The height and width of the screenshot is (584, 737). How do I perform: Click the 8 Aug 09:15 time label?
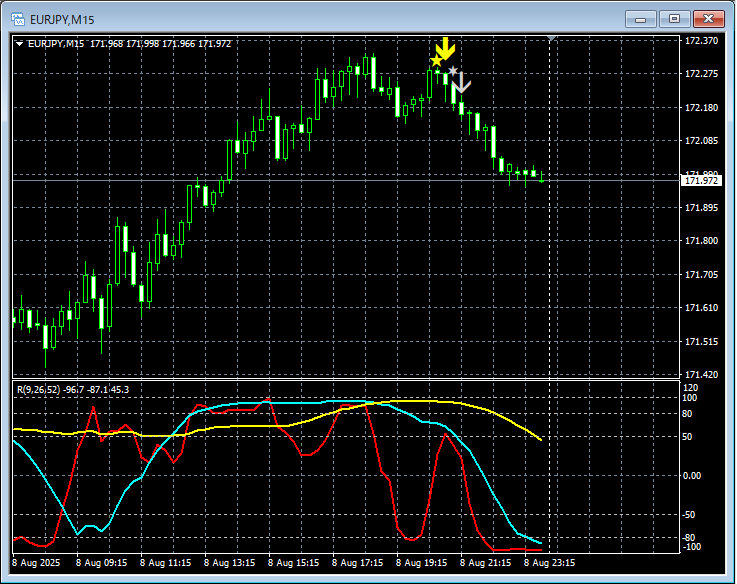pyautogui.click(x=101, y=563)
